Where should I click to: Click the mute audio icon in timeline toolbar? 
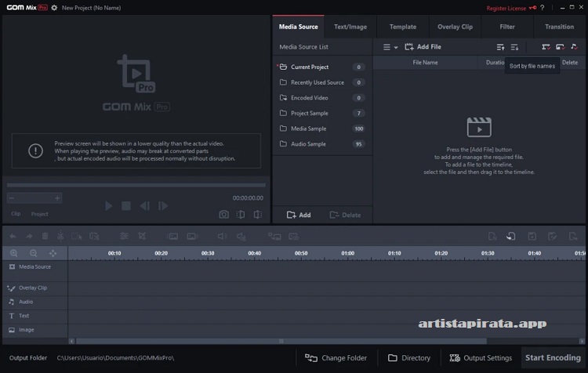coord(241,237)
